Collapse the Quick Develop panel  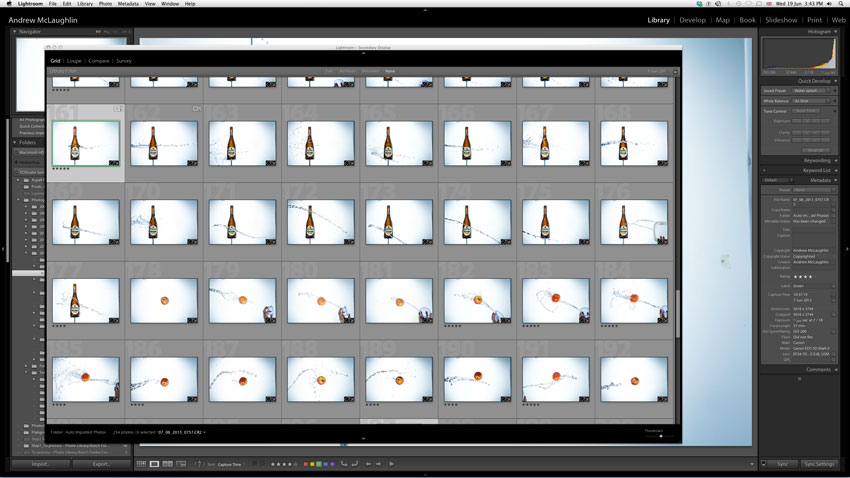click(x=835, y=81)
